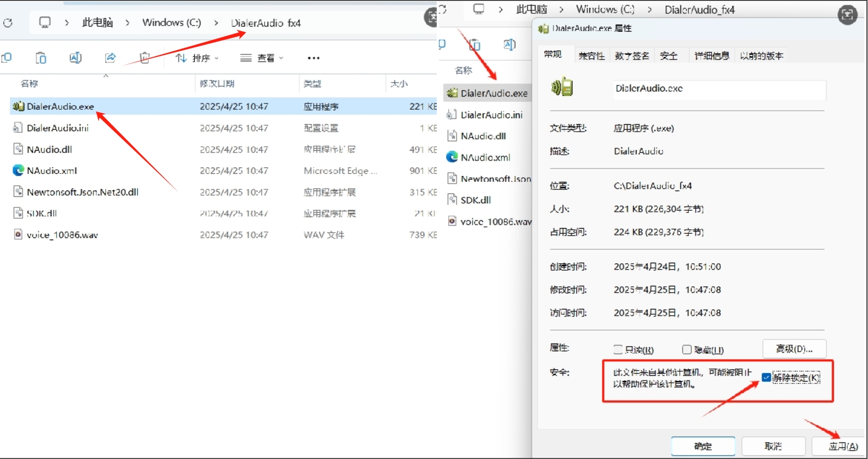
Task: Click PC monitor icon in right window address bar
Action: pyautogui.click(x=478, y=9)
